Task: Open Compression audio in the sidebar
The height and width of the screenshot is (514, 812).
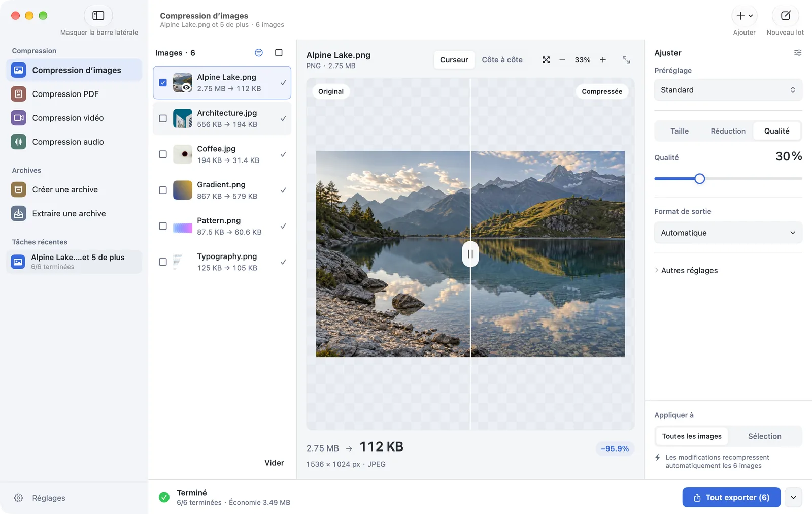Action: point(74,142)
